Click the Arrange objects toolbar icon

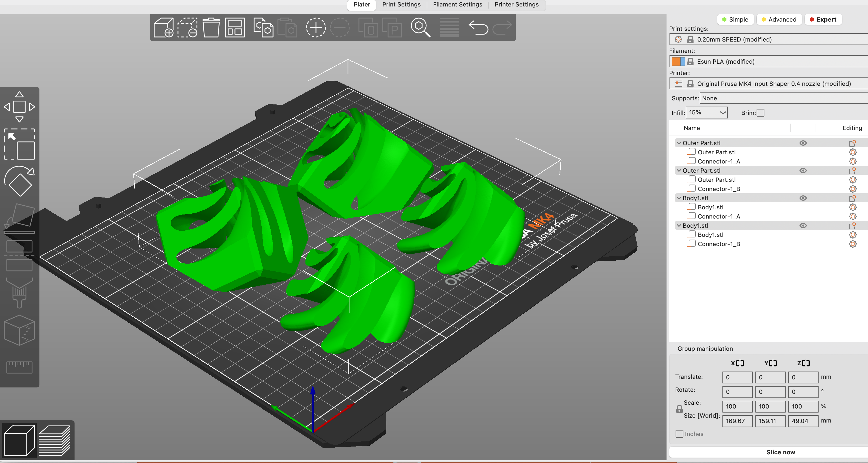[x=235, y=28]
